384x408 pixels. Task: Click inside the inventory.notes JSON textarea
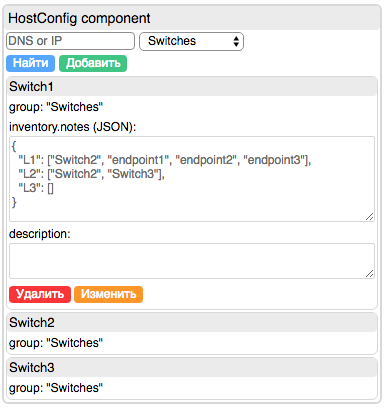192,179
